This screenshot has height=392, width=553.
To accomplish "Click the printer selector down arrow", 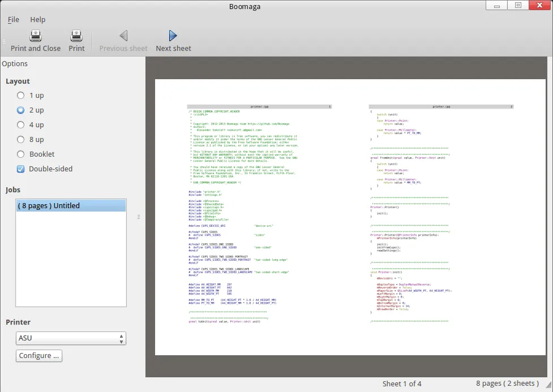I will pyautogui.click(x=121, y=341).
